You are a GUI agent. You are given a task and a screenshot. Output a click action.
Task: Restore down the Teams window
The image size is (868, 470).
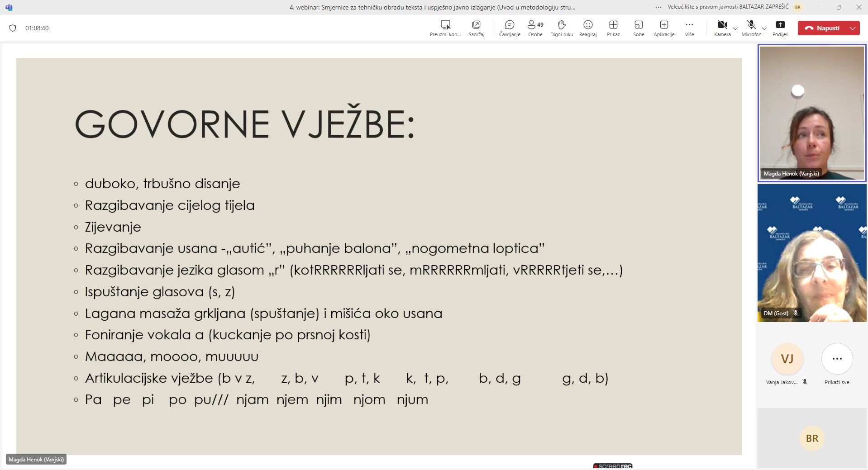[839, 7]
